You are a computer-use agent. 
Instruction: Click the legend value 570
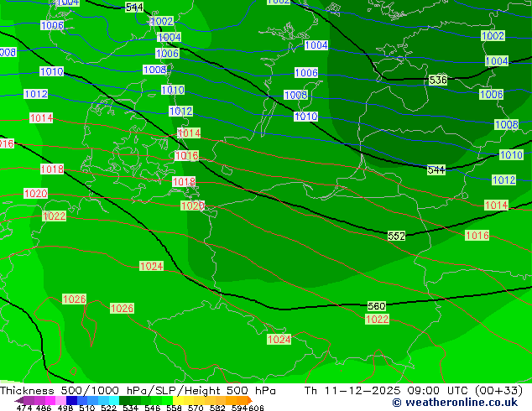point(196,408)
